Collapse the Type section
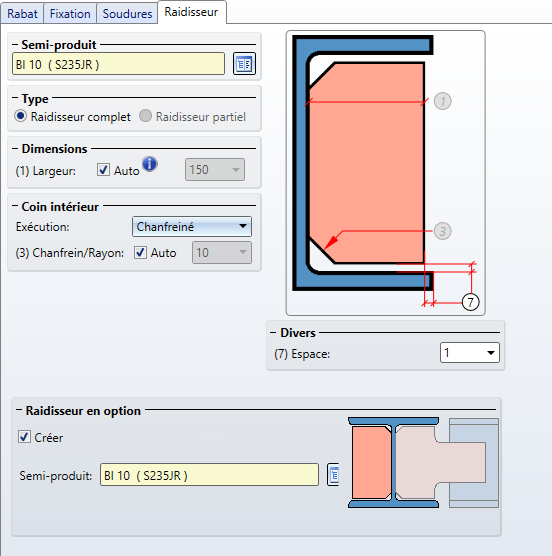 [15, 98]
